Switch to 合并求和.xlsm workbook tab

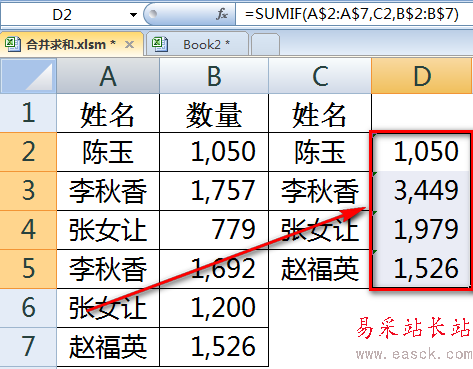tap(72, 44)
